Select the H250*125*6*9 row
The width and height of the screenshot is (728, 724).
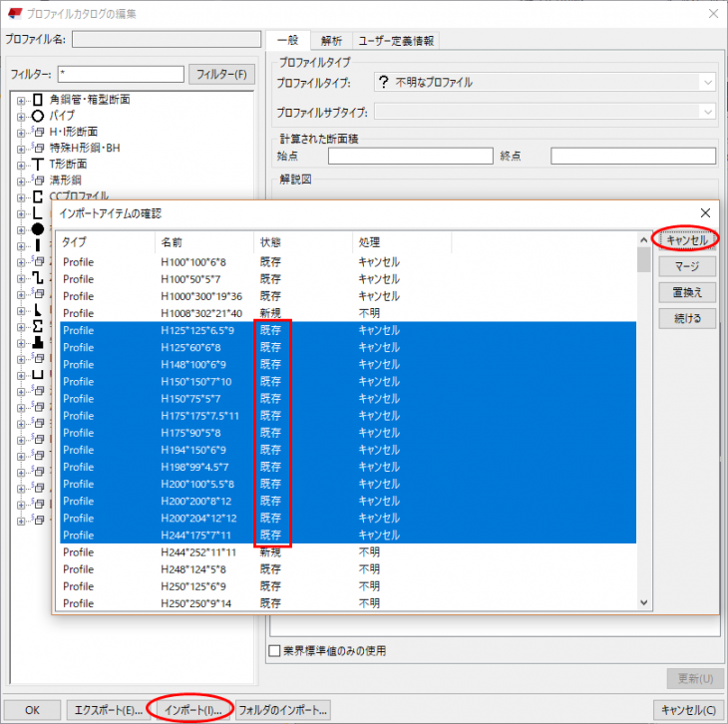348,586
